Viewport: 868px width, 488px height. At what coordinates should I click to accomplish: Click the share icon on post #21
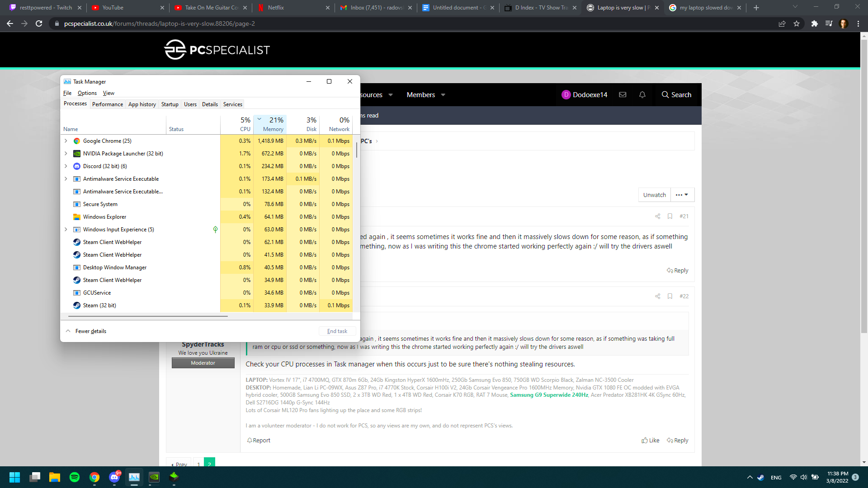[658, 216]
